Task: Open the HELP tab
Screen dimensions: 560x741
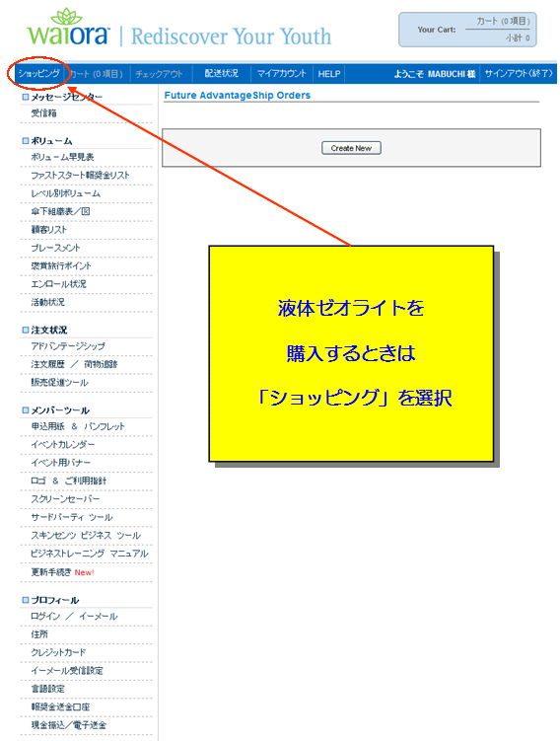Action: tap(329, 74)
